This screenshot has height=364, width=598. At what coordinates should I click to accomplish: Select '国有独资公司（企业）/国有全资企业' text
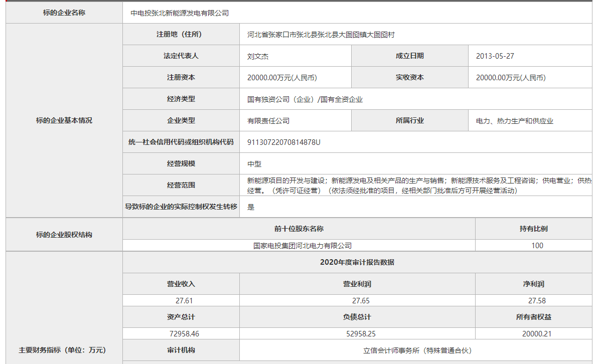tap(305, 99)
